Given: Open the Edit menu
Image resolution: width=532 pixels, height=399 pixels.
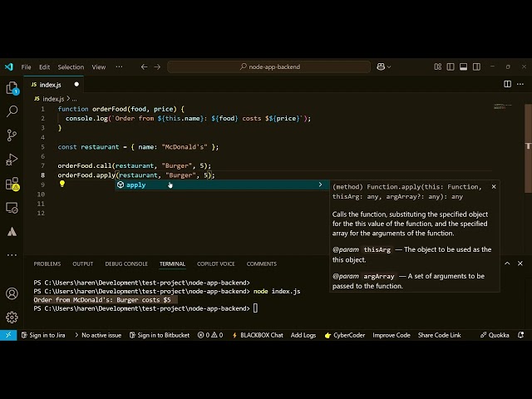Looking at the screenshot, I should click(44, 66).
